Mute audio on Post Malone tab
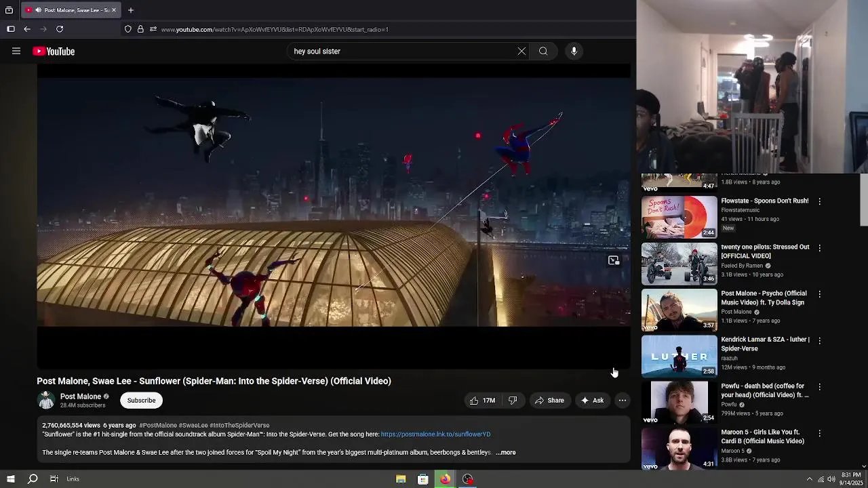Screen dimensions: 868x488 pos(38,10)
